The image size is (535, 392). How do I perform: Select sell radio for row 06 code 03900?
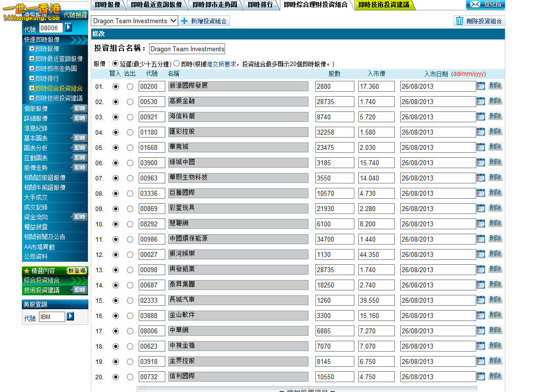pos(130,163)
